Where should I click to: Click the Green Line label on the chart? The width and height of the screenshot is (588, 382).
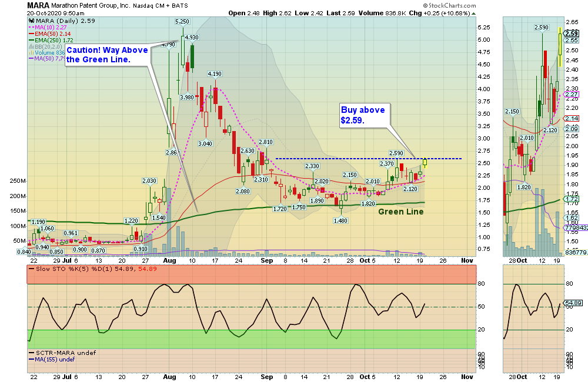click(x=401, y=212)
